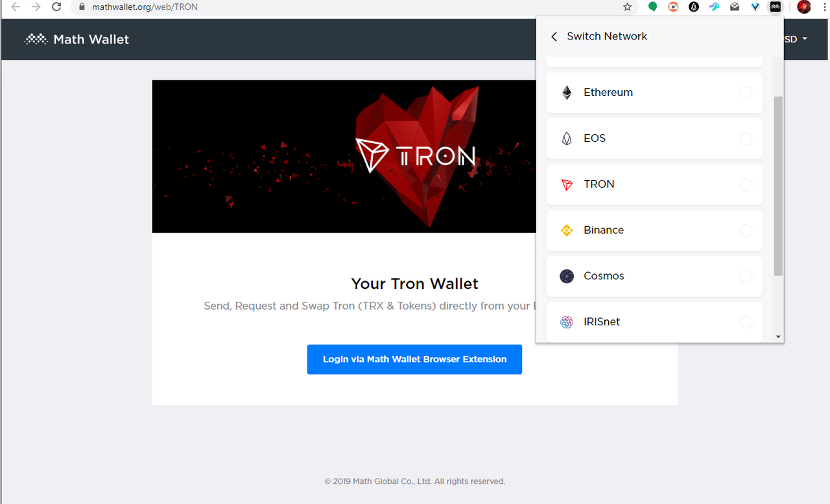
Task: Choose the EOS network entry
Action: (654, 139)
